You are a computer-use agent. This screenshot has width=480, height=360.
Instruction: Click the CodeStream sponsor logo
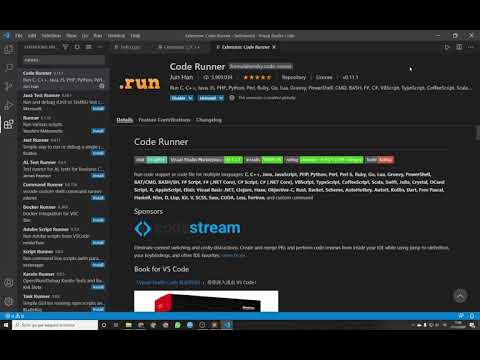[x=187, y=228]
